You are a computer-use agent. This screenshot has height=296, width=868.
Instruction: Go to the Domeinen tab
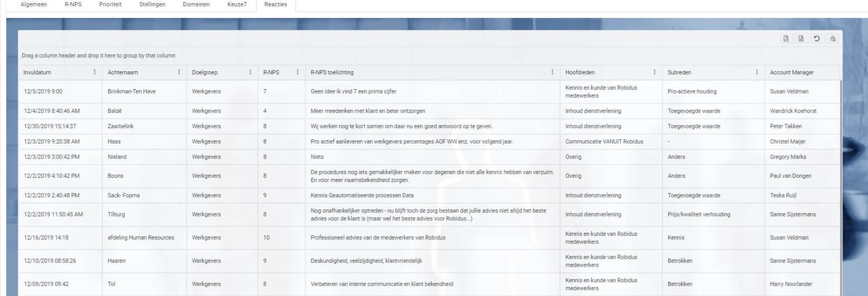(x=196, y=4)
